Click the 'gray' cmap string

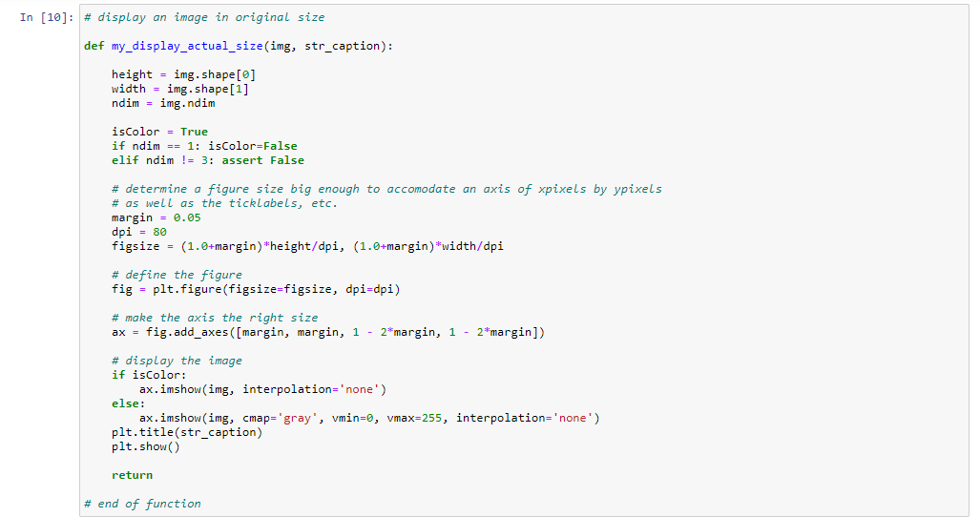point(298,419)
